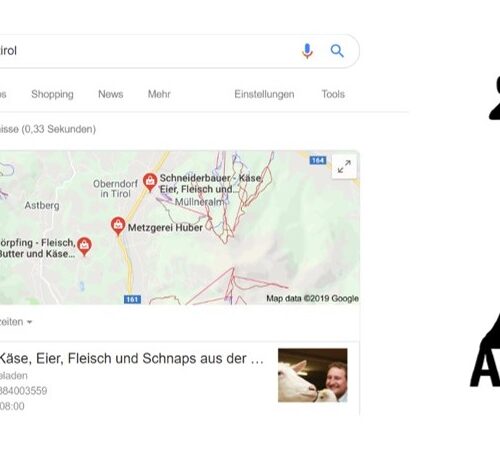Click the road 161 shield on the map
Viewport: 500px width, 467px height.
[x=132, y=299]
